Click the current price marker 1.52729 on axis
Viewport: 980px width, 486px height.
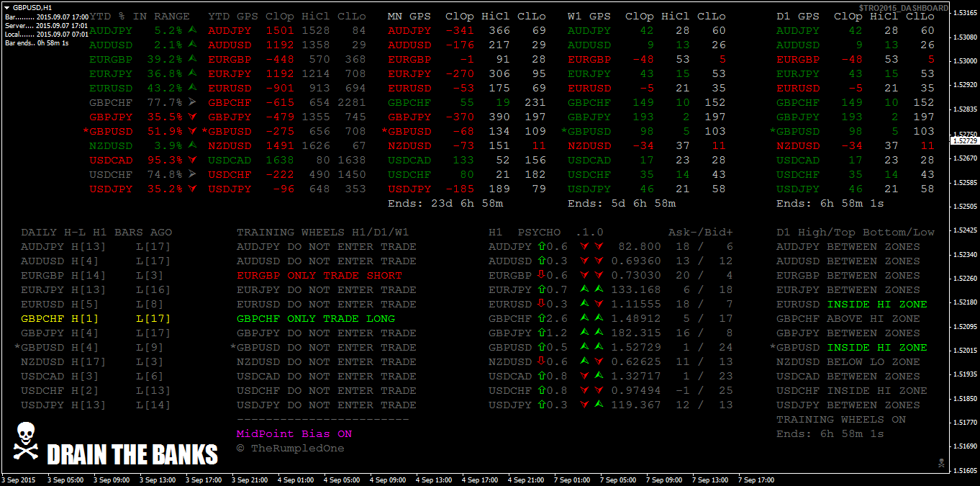click(964, 140)
